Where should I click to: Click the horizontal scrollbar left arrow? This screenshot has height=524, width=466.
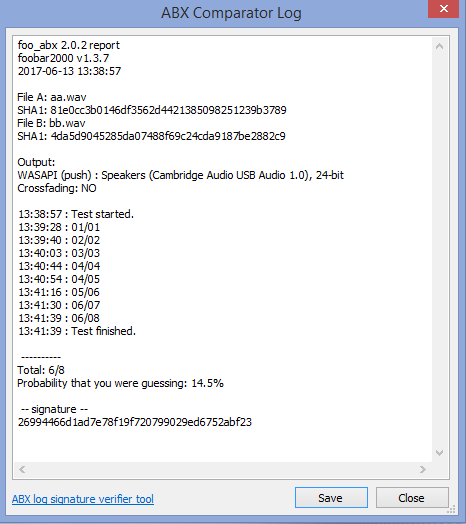point(22,470)
